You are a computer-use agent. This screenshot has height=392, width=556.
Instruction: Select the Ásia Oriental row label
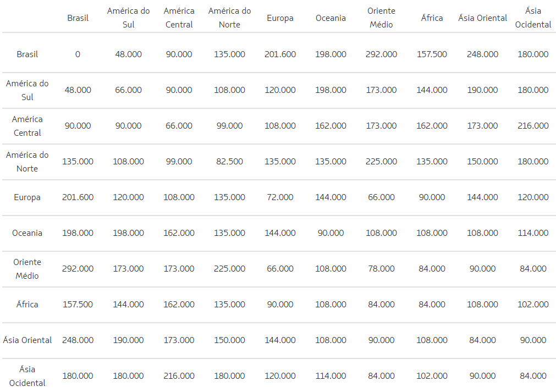click(27, 340)
